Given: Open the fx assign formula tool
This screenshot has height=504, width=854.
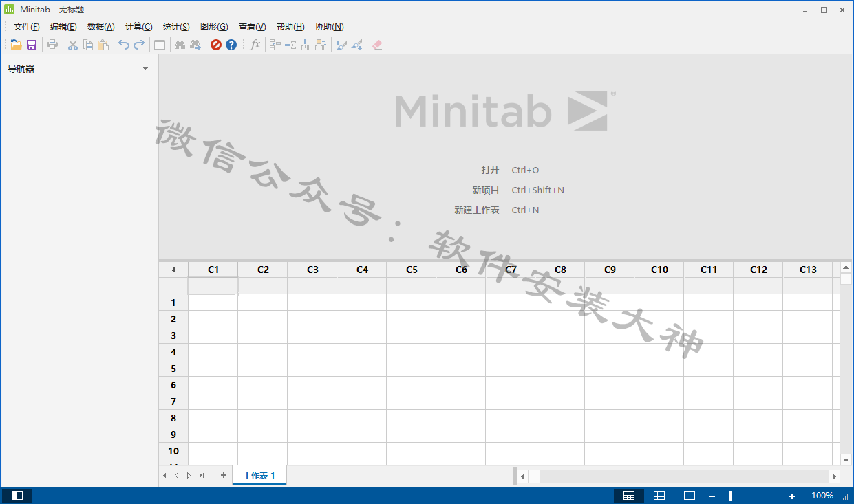Looking at the screenshot, I should [x=255, y=45].
